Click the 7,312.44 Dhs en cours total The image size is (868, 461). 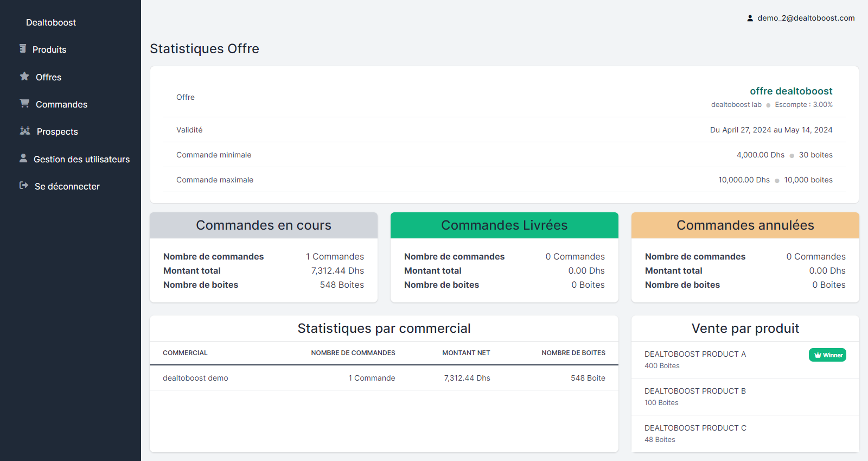pos(337,270)
